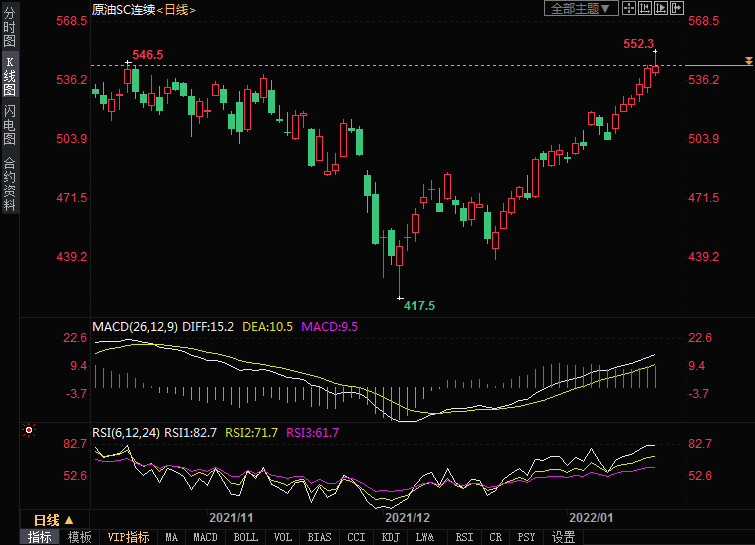Select the 模板 tab at bottom
The width and height of the screenshot is (755, 545).
tap(79, 537)
